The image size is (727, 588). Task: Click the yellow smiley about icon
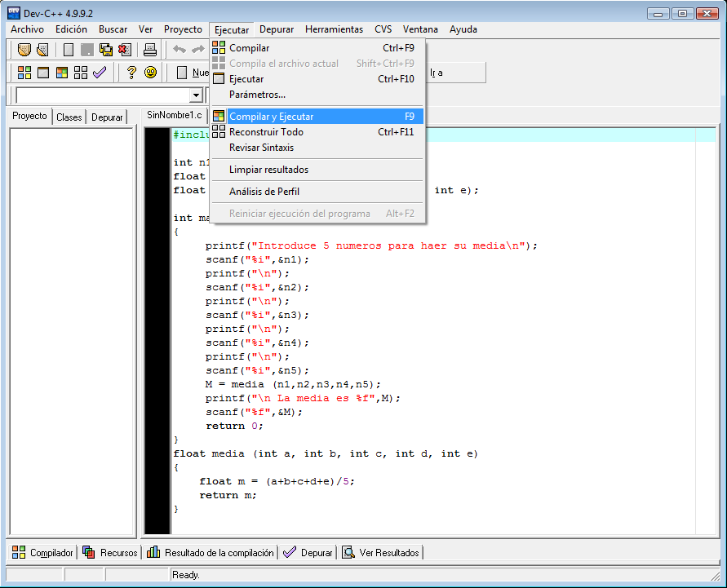pyautogui.click(x=150, y=73)
